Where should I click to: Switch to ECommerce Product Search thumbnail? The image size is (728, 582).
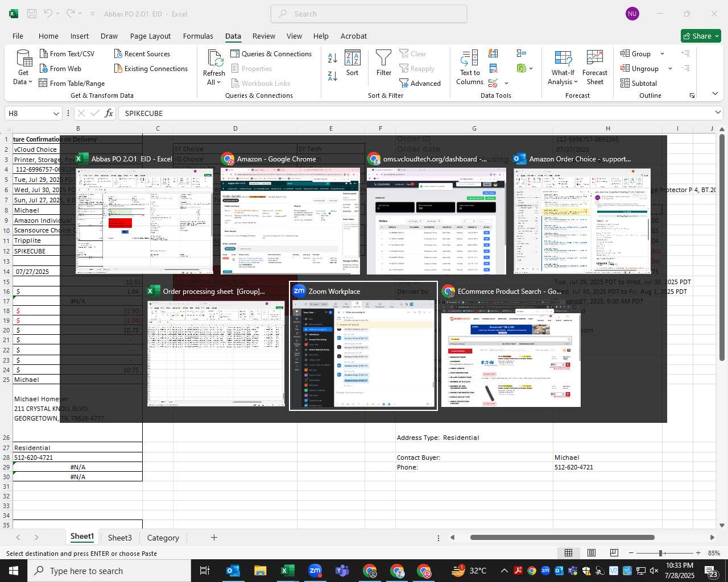click(511, 347)
